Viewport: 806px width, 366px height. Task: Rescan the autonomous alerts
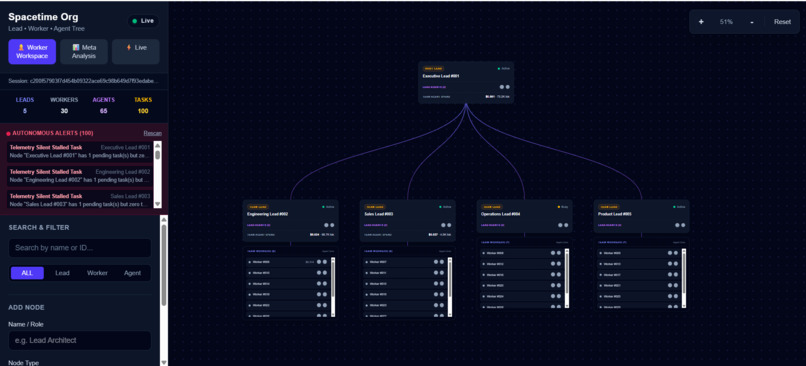coord(153,133)
